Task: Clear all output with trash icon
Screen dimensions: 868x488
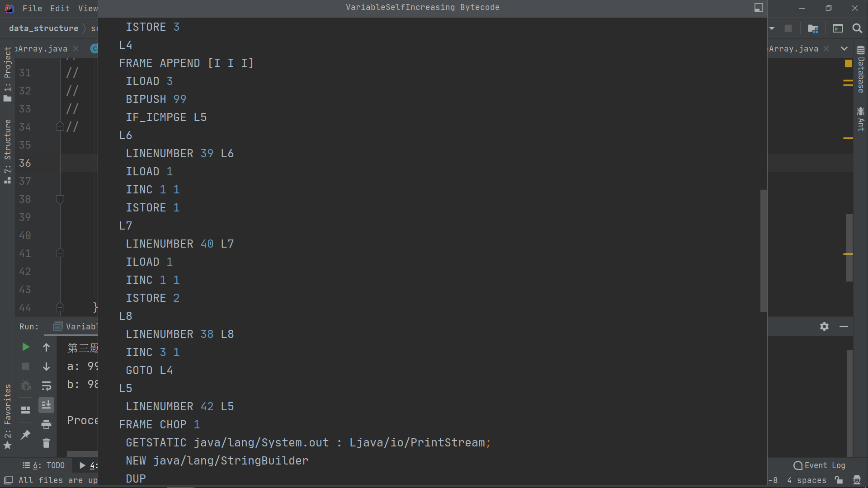Action: [x=46, y=443]
